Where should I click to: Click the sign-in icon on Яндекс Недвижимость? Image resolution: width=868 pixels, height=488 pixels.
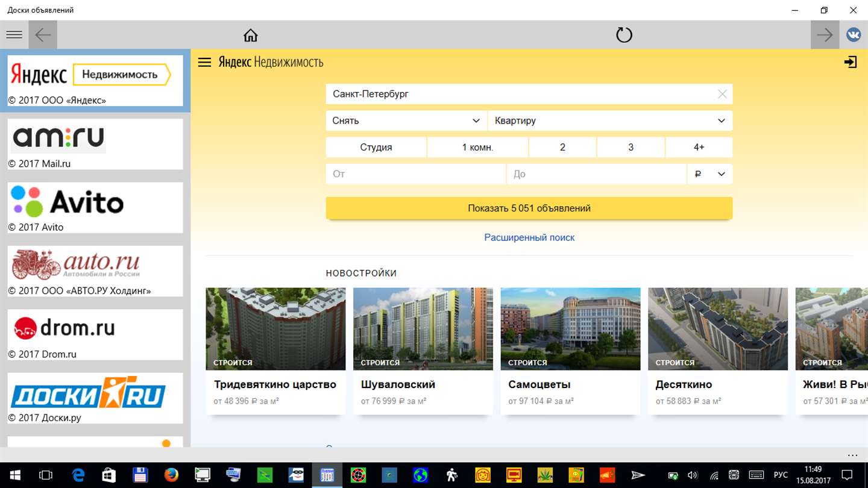coord(851,62)
